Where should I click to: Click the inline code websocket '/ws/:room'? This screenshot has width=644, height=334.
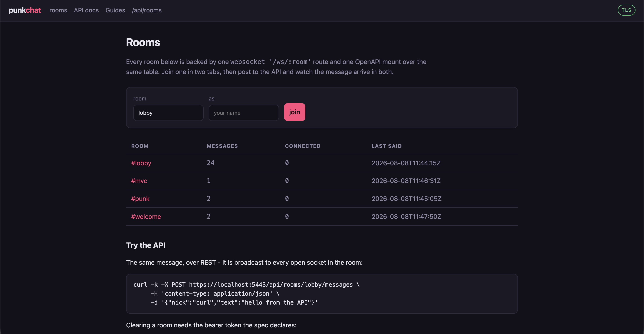[270, 62]
